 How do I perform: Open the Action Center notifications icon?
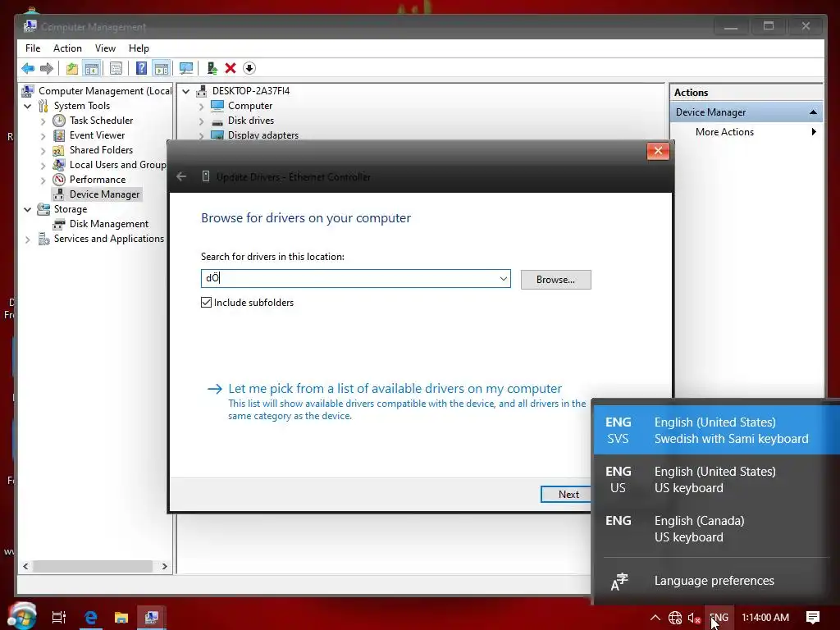tap(813, 618)
